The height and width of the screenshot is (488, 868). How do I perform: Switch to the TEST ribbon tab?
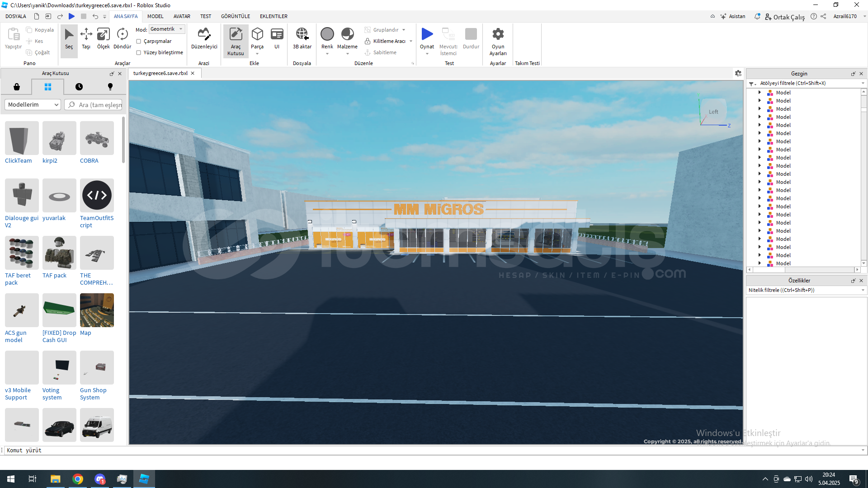[206, 16]
